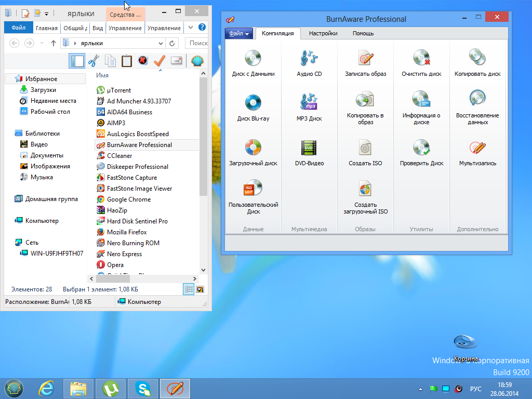This screenshot has width=532, height=399.
Task: Open the Файл dropdown menu in BurnAware
Action: (x=239, y=33)
